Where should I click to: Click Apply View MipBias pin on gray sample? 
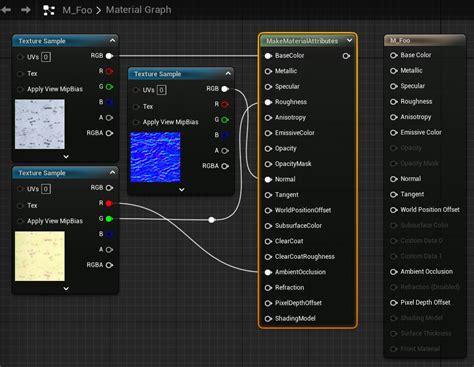point(20,89)
